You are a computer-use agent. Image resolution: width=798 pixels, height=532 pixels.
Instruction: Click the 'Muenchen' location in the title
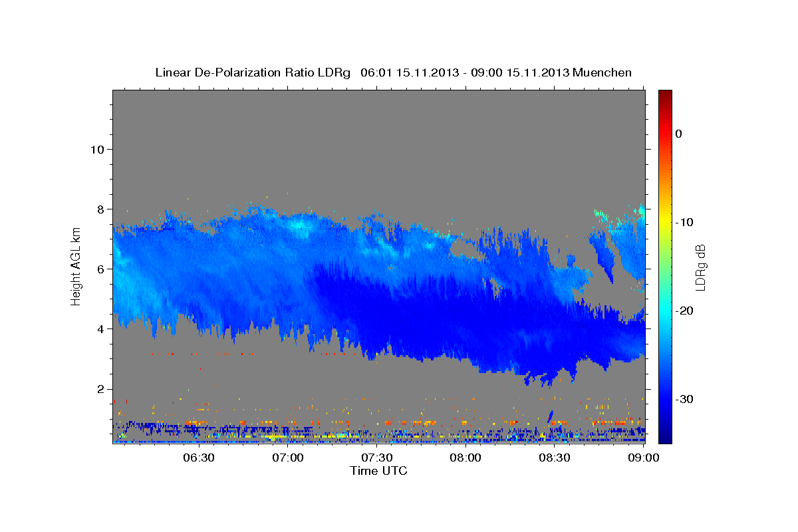click(602, 72)
